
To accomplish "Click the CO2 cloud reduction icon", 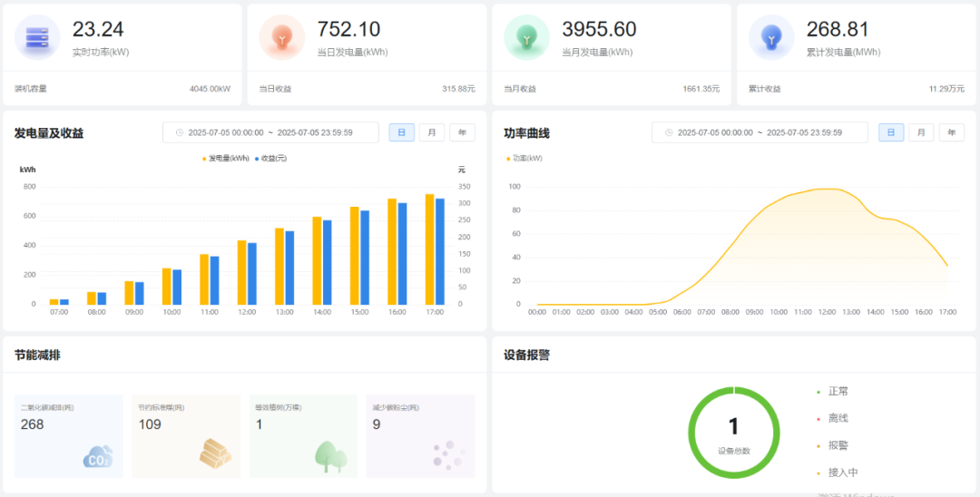I will pos(97,456).
